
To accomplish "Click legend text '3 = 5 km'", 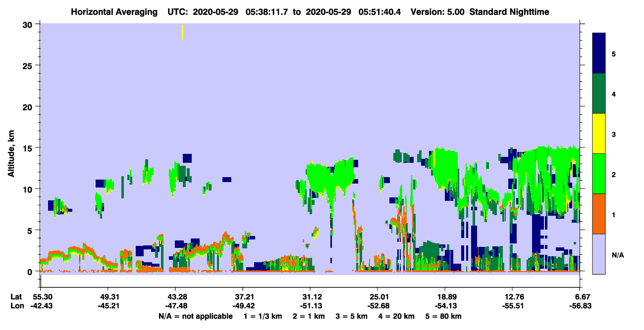I will pyautogui.click(x=352, y=316).
